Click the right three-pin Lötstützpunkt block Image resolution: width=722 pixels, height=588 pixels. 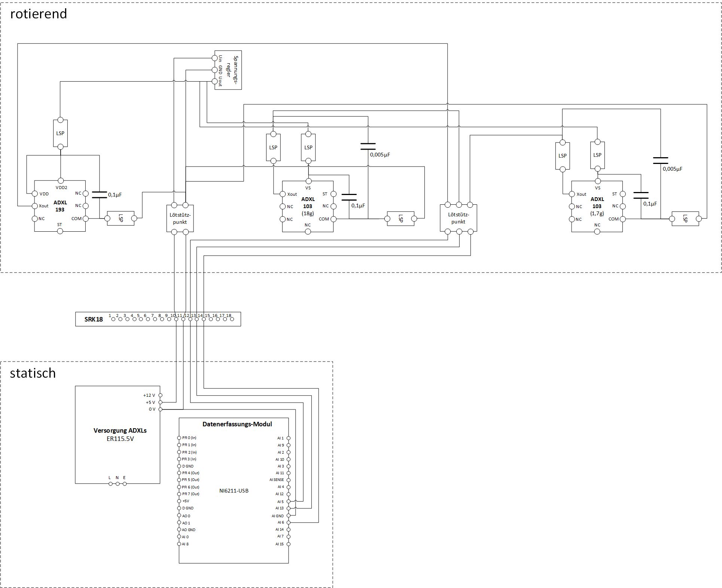coord(458,218)
